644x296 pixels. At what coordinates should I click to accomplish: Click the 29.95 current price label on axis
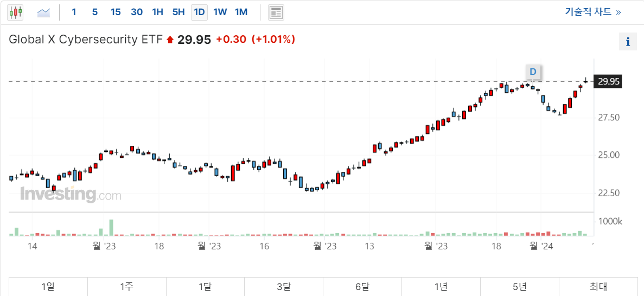point(608,81)
